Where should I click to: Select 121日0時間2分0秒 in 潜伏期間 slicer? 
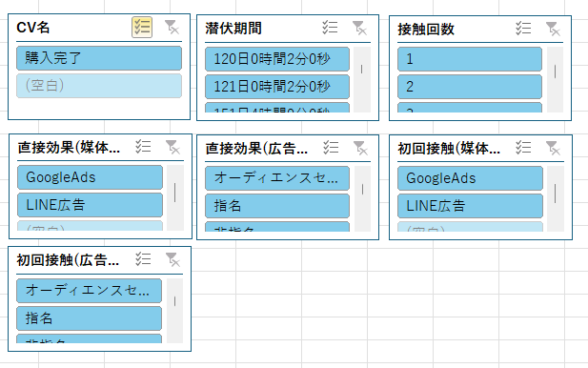tap(277, 87)
